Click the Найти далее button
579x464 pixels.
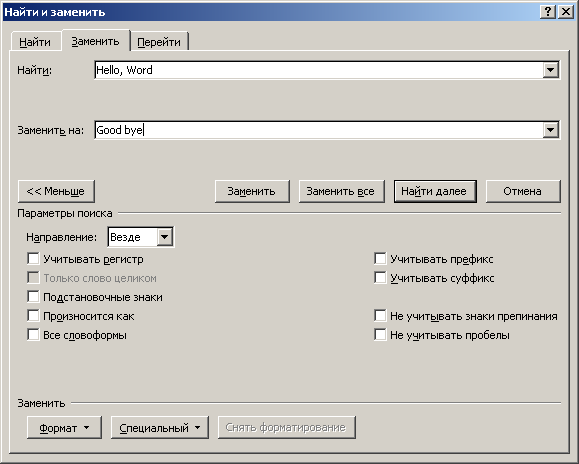pos(435,191)
